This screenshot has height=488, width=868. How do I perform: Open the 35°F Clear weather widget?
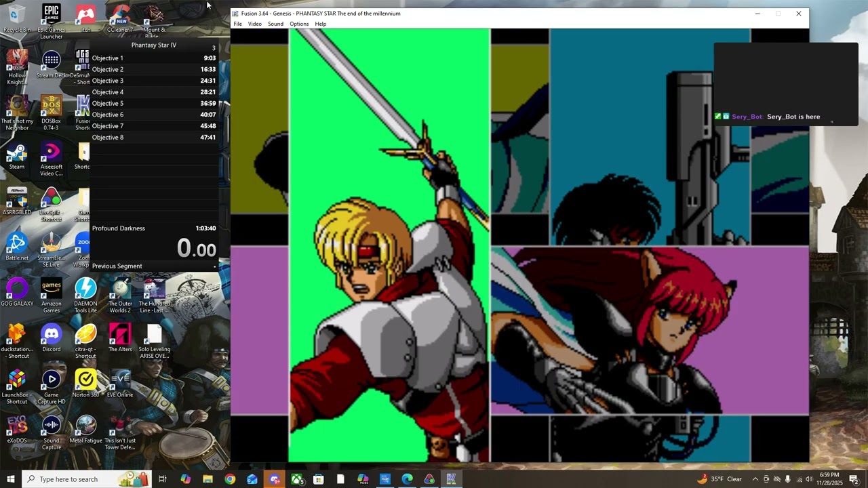[x=719, y=479]
